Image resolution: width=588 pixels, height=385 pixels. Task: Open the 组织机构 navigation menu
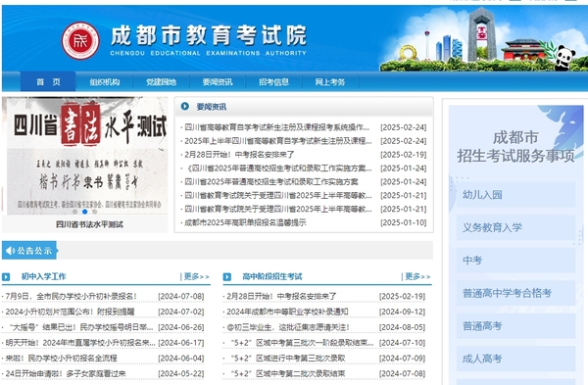[x=105, y=82]
